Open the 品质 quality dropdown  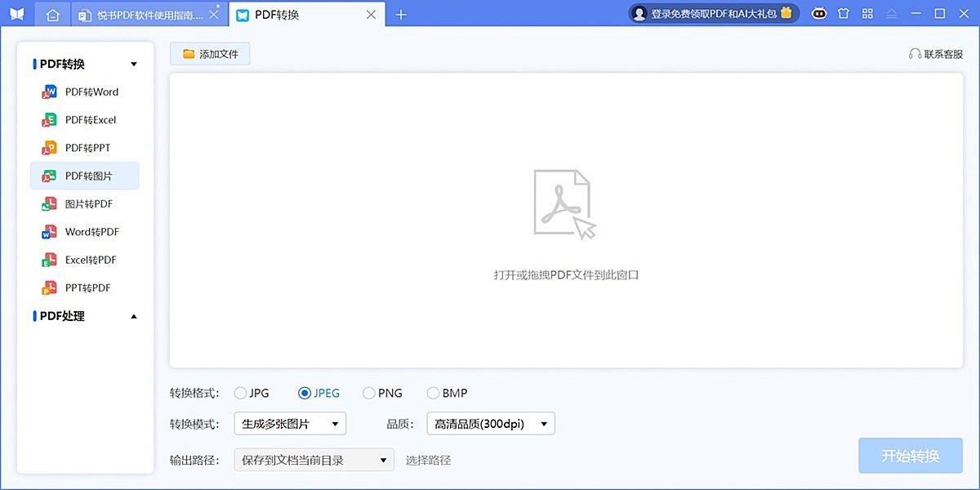490,424
